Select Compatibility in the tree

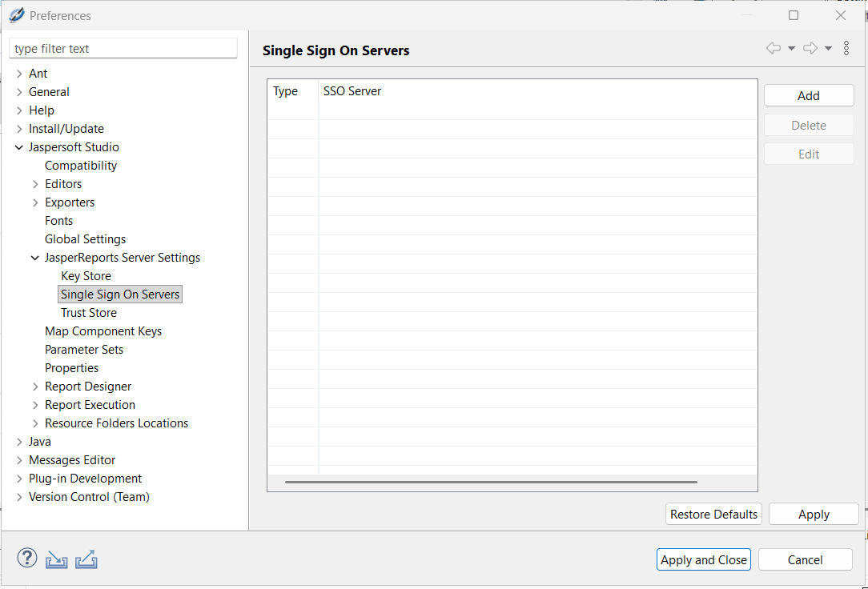[81, 166]
